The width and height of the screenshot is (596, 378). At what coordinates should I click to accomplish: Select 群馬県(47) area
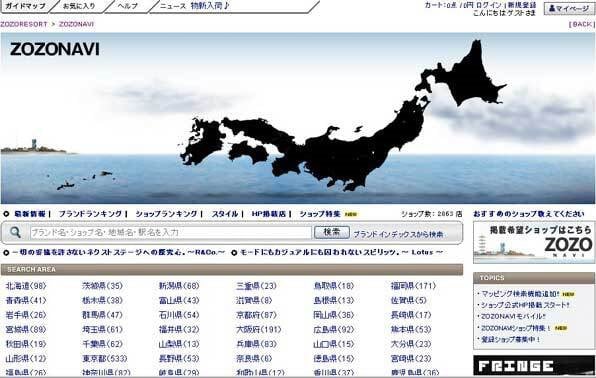[103, 315]
